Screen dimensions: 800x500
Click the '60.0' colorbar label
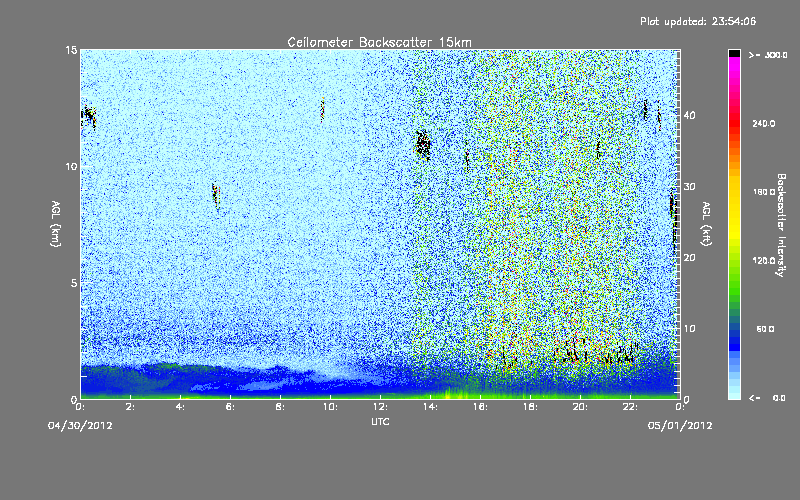tap(765, 330)
